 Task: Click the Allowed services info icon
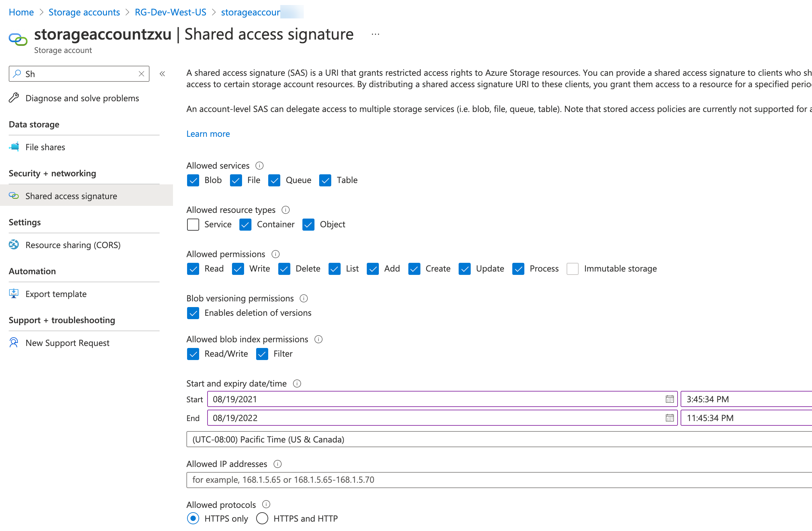[x=259, y=166]
